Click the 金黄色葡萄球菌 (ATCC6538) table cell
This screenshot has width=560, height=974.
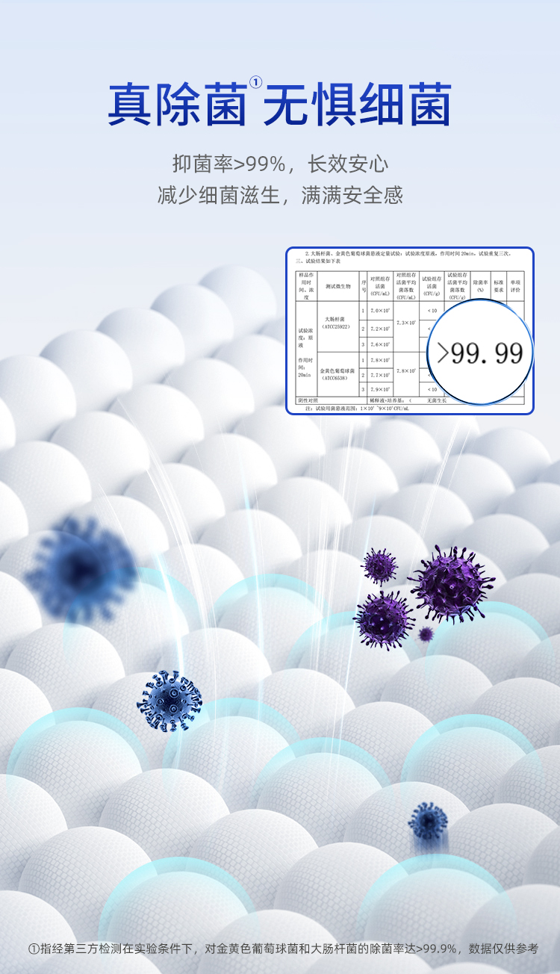point(337,373)
